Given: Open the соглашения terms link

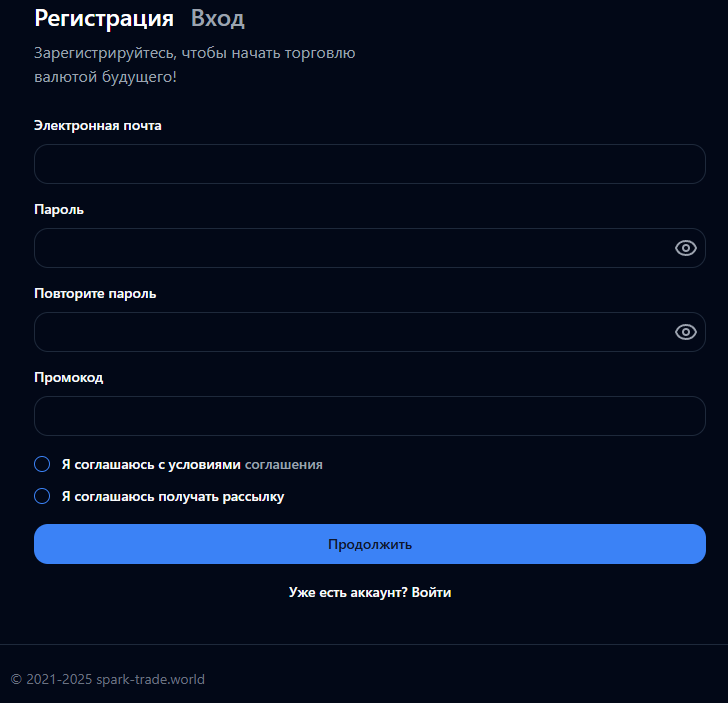Looking at the screenshot, I should pyautogui.click(x=284, y=465).
